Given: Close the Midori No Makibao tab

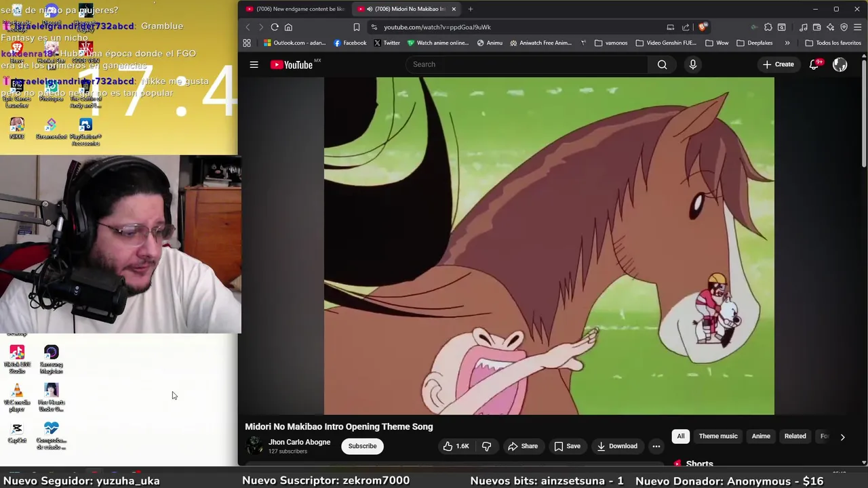Looking at the screenshot, I should [454, 9].
